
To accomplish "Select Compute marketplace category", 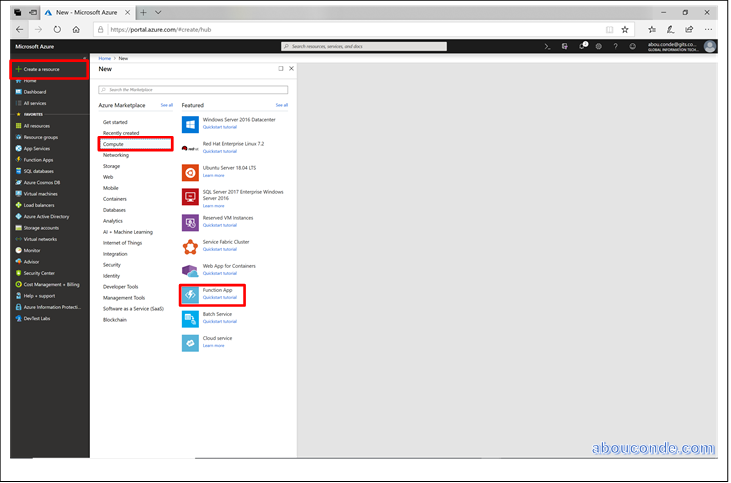I will click(136, 144).
